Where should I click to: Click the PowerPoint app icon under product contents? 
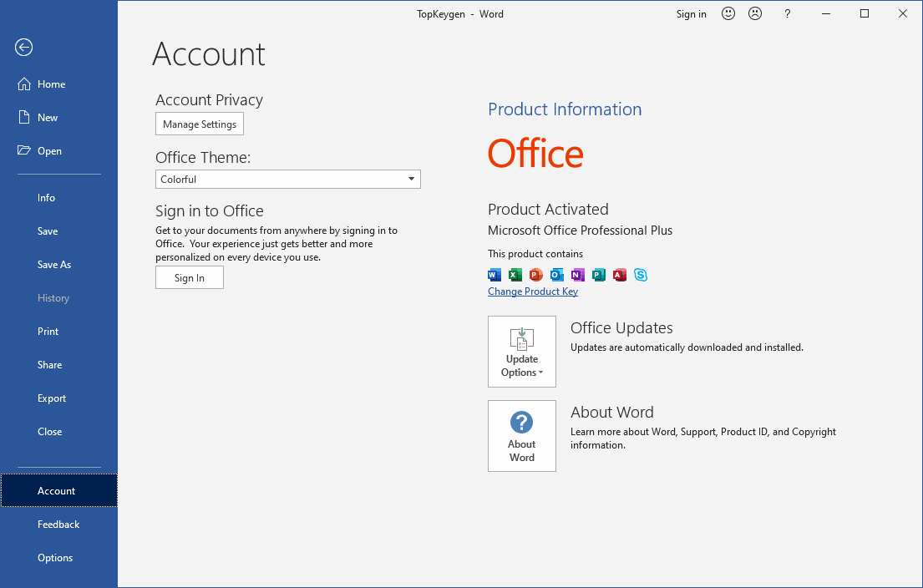click(535, 275)
